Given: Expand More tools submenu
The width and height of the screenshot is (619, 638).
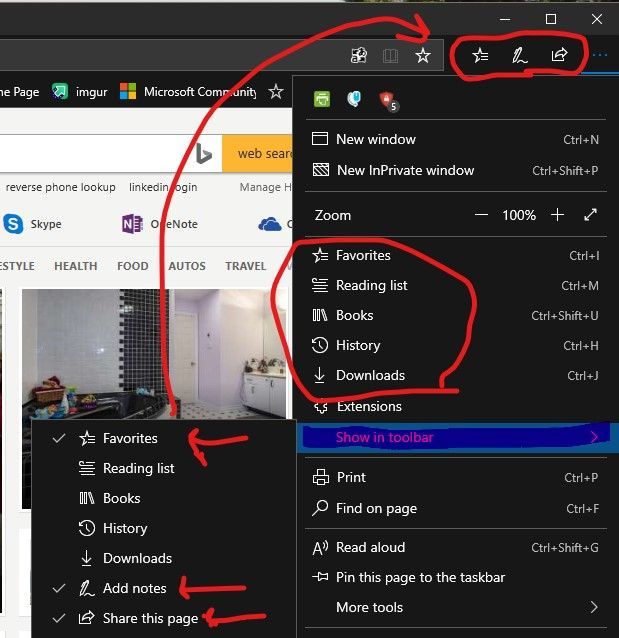Looking at the screenshot, I should (456, 607).
